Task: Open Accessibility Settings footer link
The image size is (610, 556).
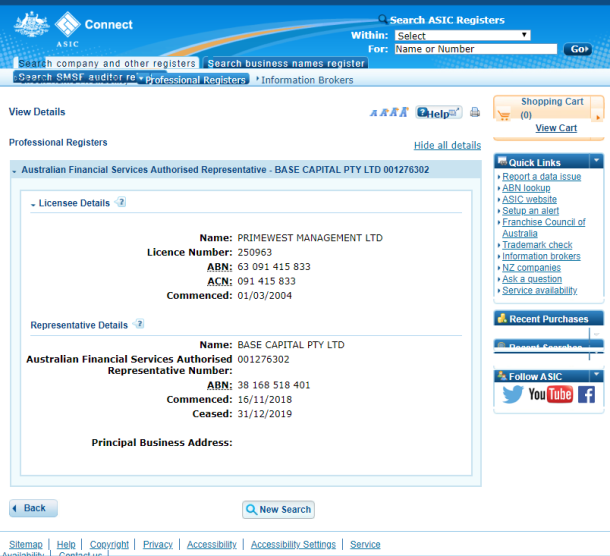Action: pyautogui.click(x=293, y=544)
